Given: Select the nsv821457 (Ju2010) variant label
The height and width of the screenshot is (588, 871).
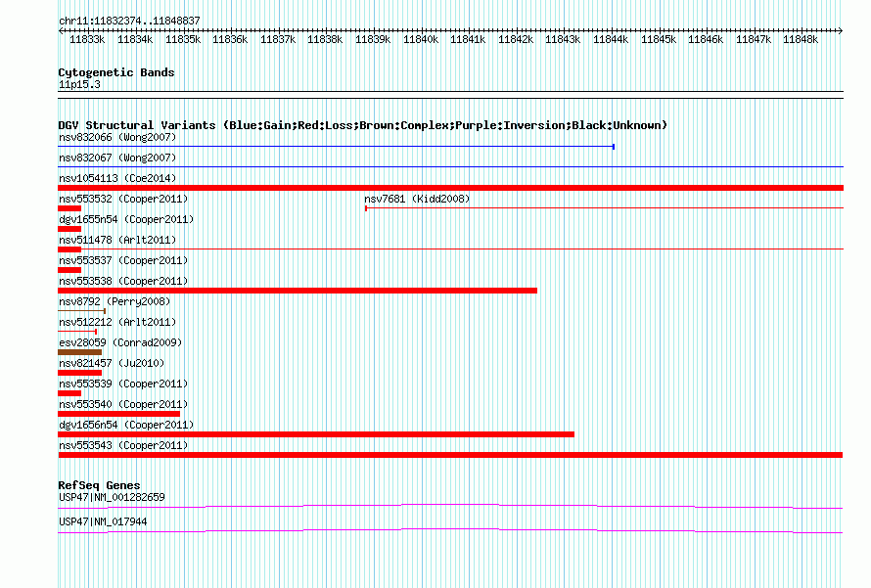Looking at the screenshot, I should click(112, 363).
